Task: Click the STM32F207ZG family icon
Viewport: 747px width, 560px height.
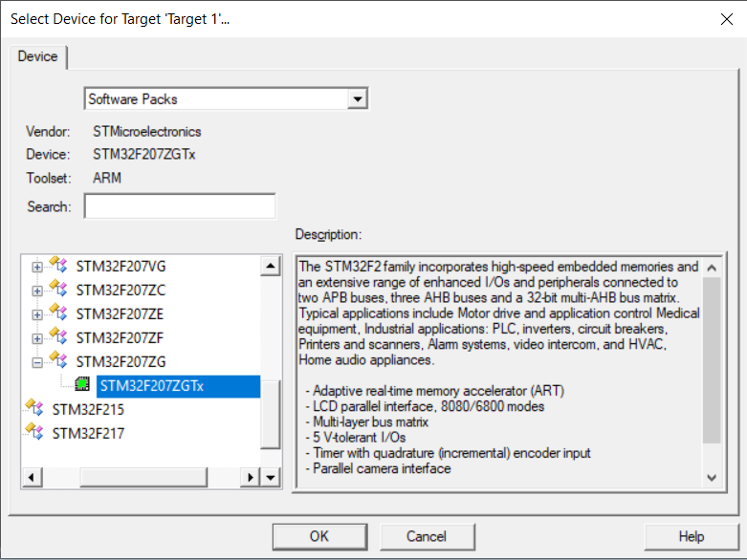Action: click(58, 359)
